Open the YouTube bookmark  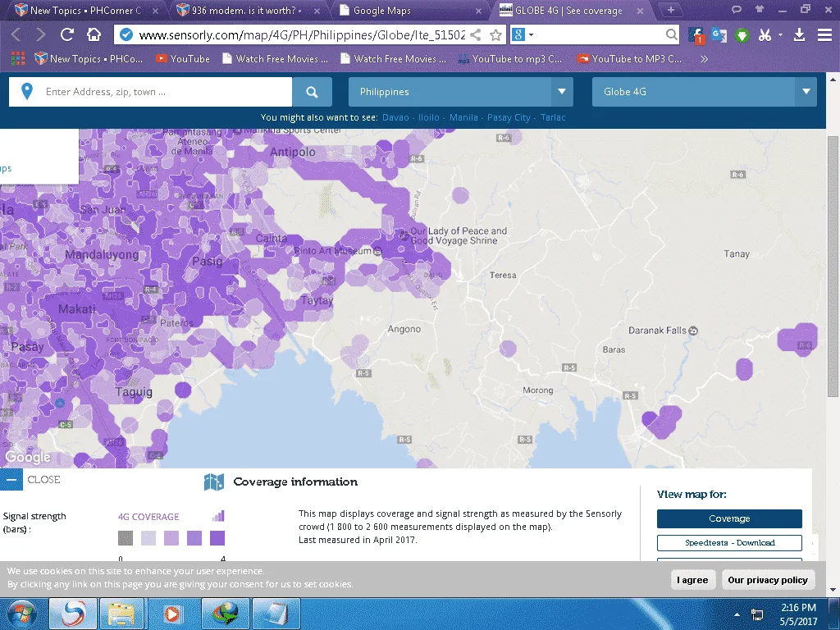(183, 59)
